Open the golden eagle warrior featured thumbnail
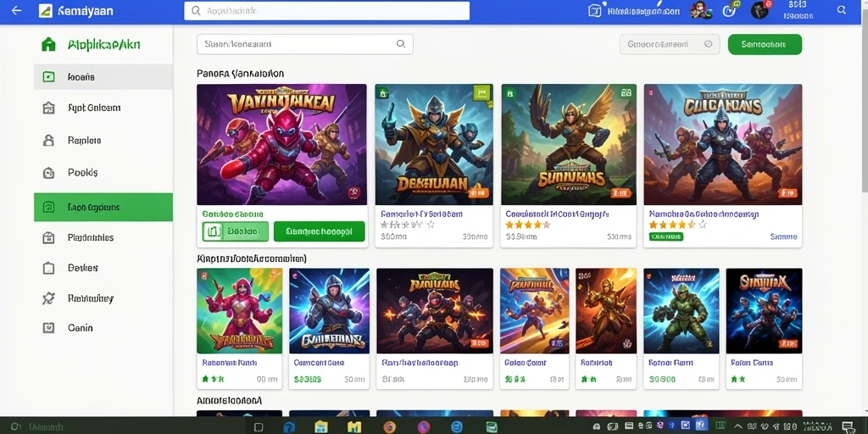The height and width of the screenshot is (434, 868). (x=569, y=144)
